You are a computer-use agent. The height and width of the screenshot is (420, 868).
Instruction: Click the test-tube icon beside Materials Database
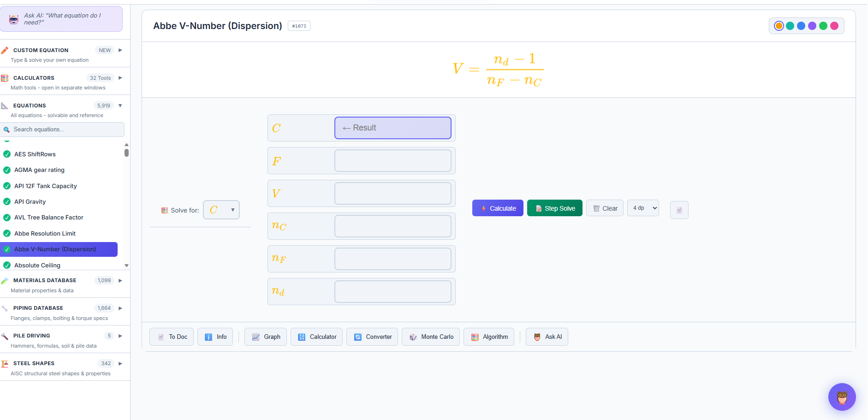point(5,281)
